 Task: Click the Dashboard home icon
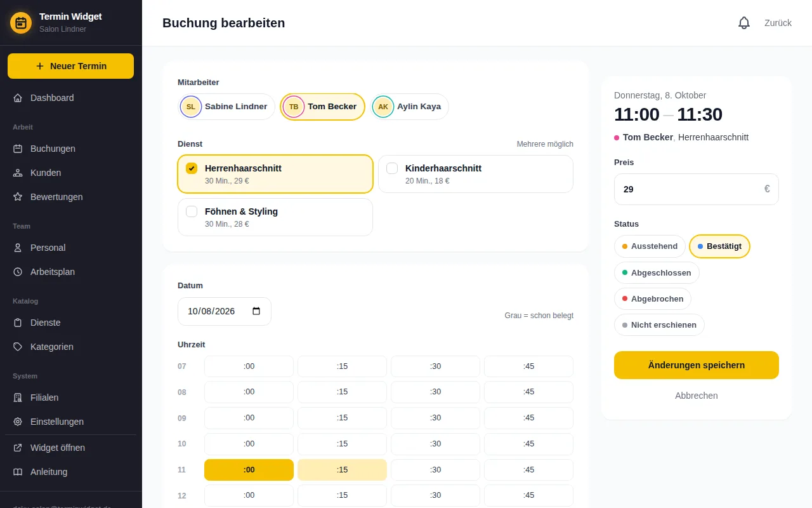tap(18, 98)
